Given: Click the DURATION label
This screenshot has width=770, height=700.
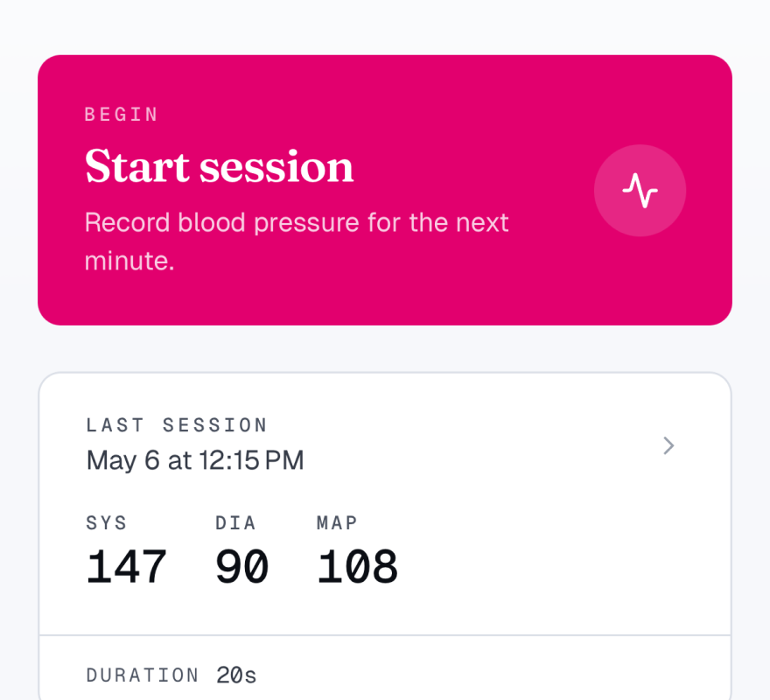Looking at the screenshot, I should click(143, 675).
